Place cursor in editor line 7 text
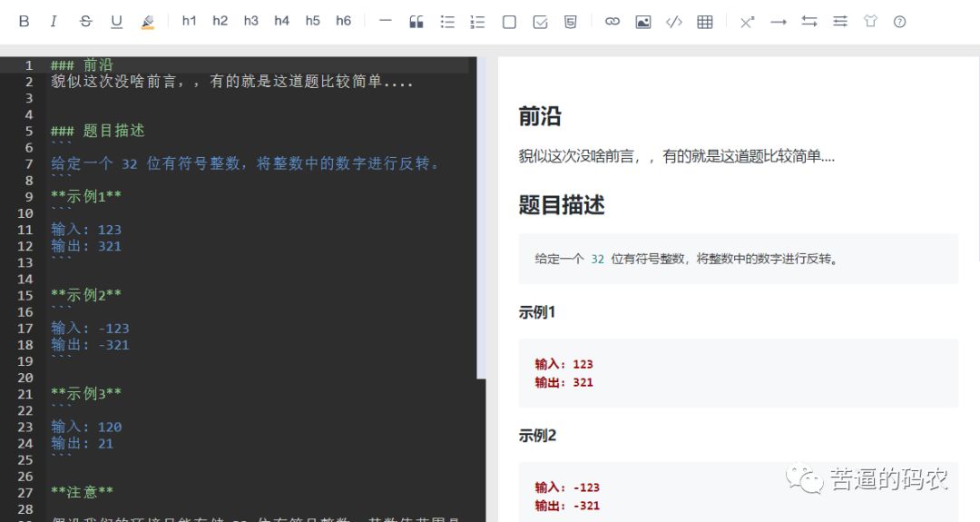 [245, 163]
